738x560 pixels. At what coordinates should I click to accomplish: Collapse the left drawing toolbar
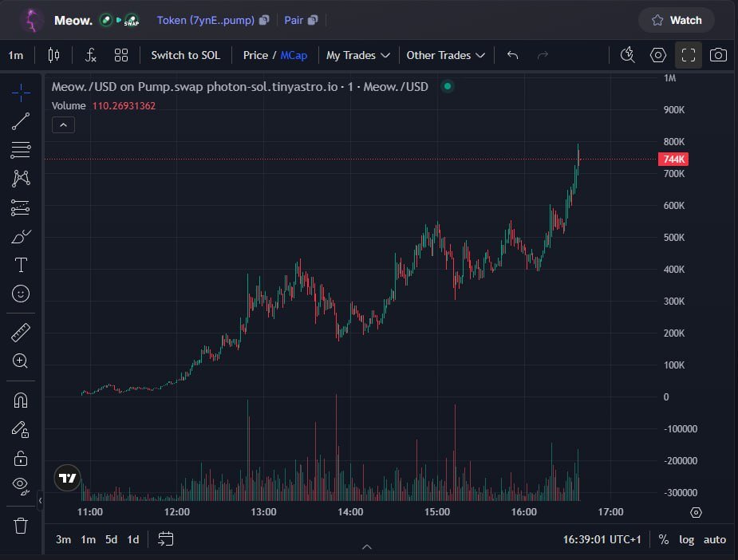(40, 501)
